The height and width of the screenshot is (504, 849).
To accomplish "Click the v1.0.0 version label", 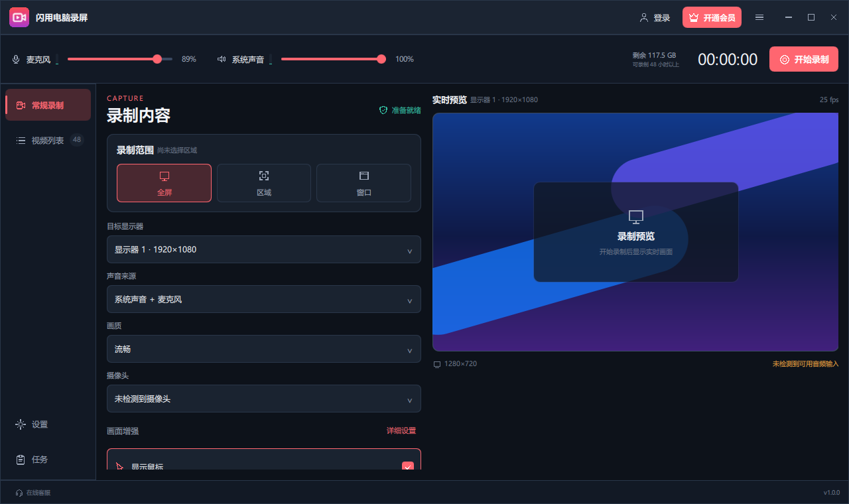I will pos(832,493).
